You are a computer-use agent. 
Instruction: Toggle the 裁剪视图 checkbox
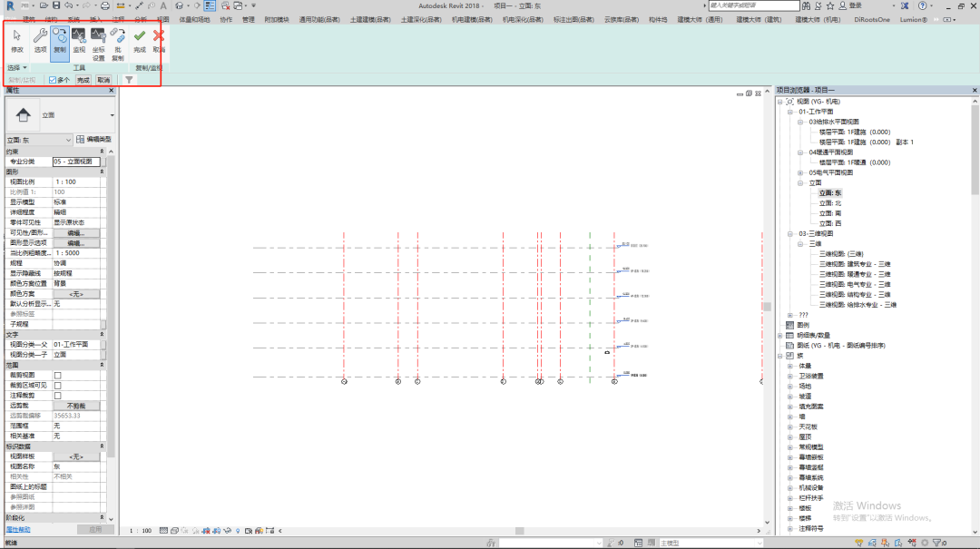click(x=57, y=375)
